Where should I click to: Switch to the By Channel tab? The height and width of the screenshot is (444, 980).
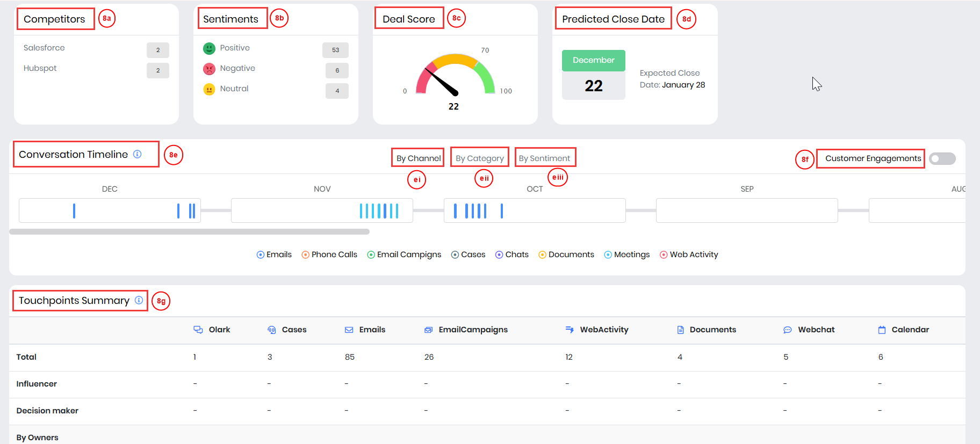(418, 158)
